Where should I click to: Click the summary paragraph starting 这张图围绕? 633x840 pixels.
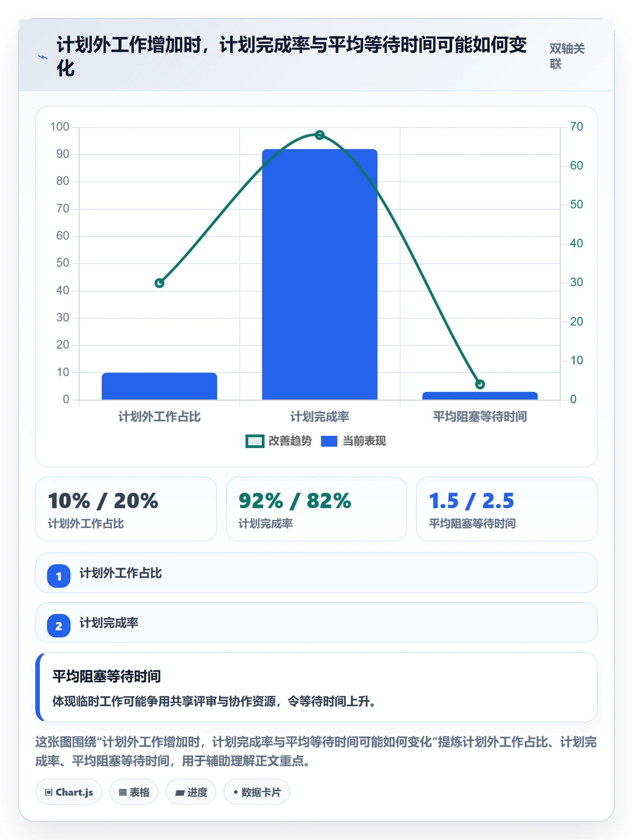tap(316, 751)
